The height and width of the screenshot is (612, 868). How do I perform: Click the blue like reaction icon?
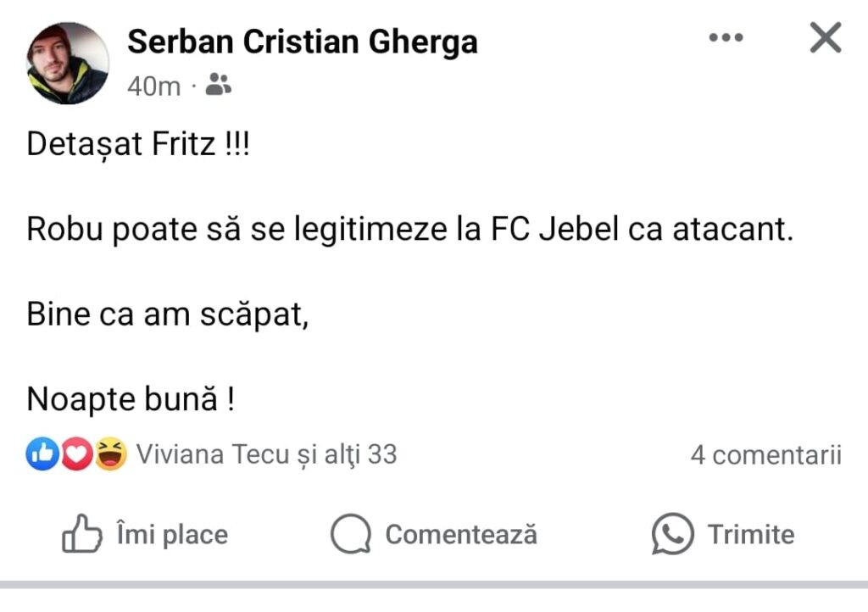[x=42, y=455]
